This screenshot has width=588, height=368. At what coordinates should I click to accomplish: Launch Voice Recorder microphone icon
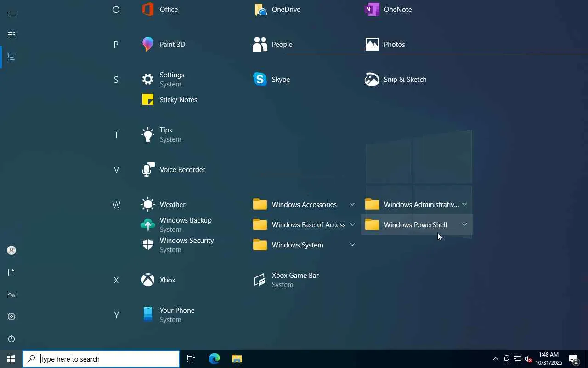click(148, 169)
